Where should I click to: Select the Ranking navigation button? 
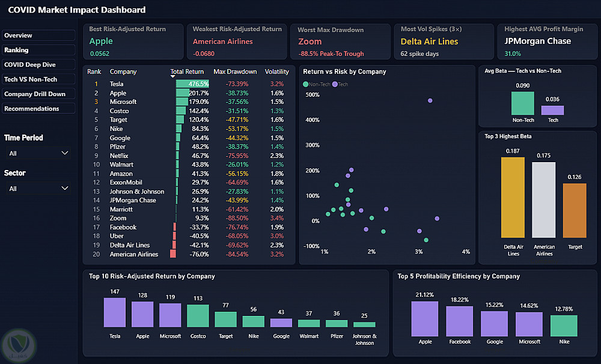(x=38, y=50)
